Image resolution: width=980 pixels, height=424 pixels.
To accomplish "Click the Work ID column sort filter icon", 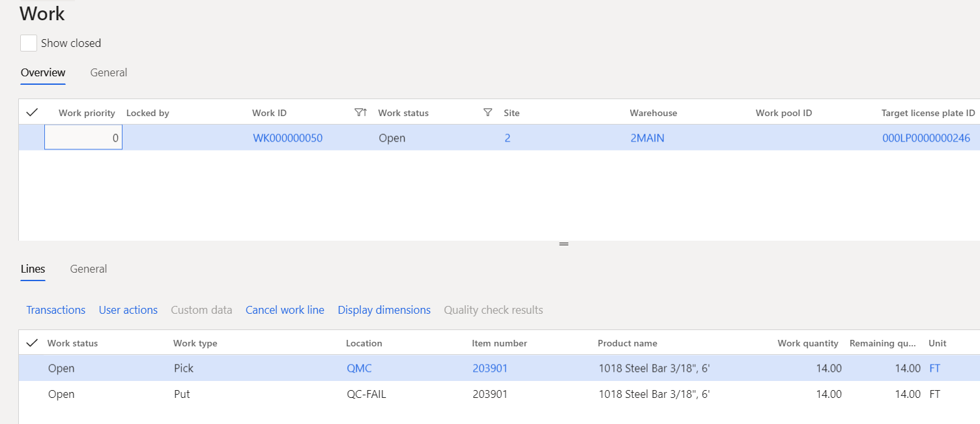I will point(360,113).
